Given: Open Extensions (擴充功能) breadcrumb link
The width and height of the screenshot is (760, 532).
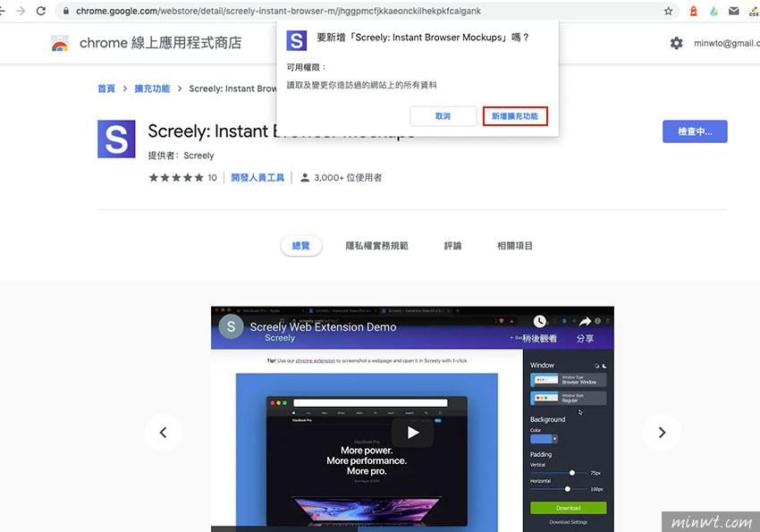Looking at the screenshot, I should point(152,89).
